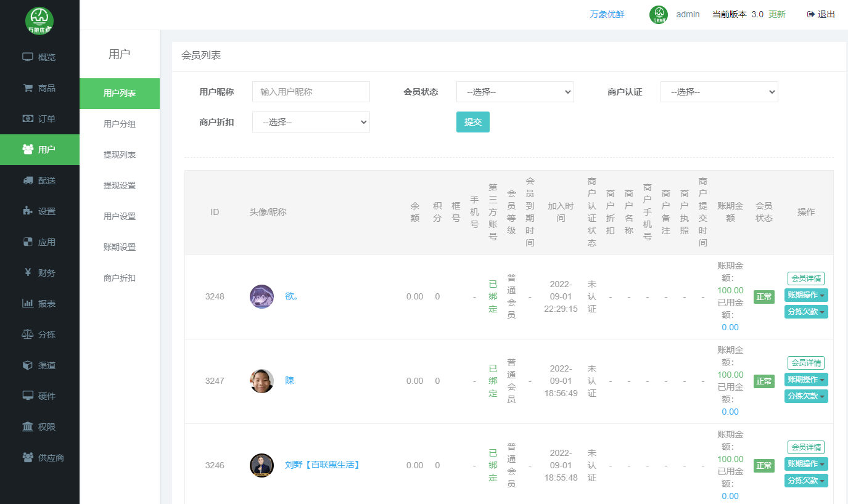Expand 账期操作 dropdown for user 3248
The width and height of the screenshot is (848, 504).
(805, 295)
